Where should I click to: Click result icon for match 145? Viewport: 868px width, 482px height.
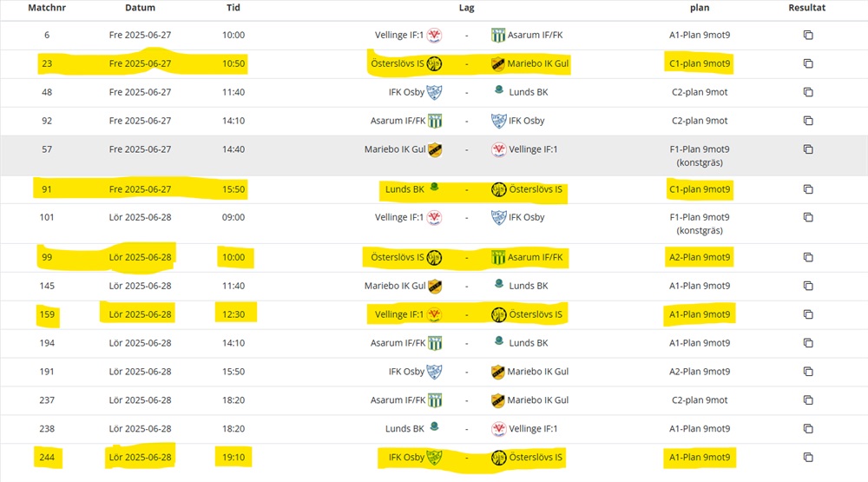[807, 286]
